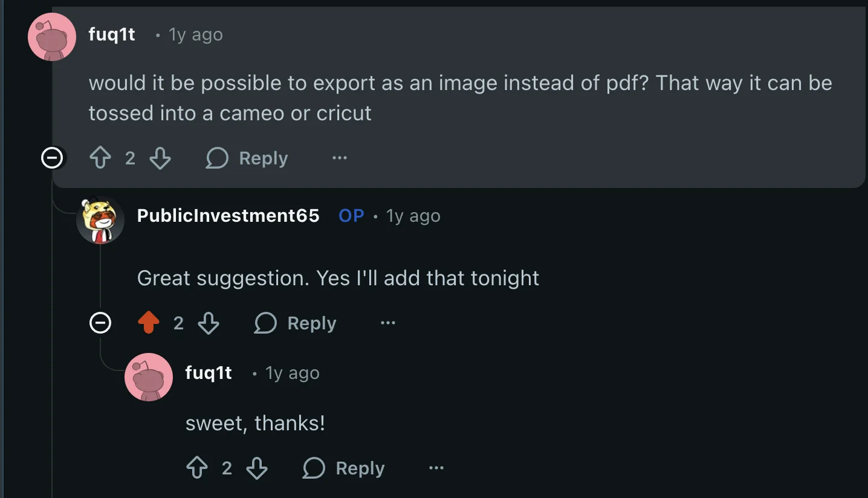Downvote the "sweet, thanks!" comment
This screenshot has height=498, width=868.
257,467
